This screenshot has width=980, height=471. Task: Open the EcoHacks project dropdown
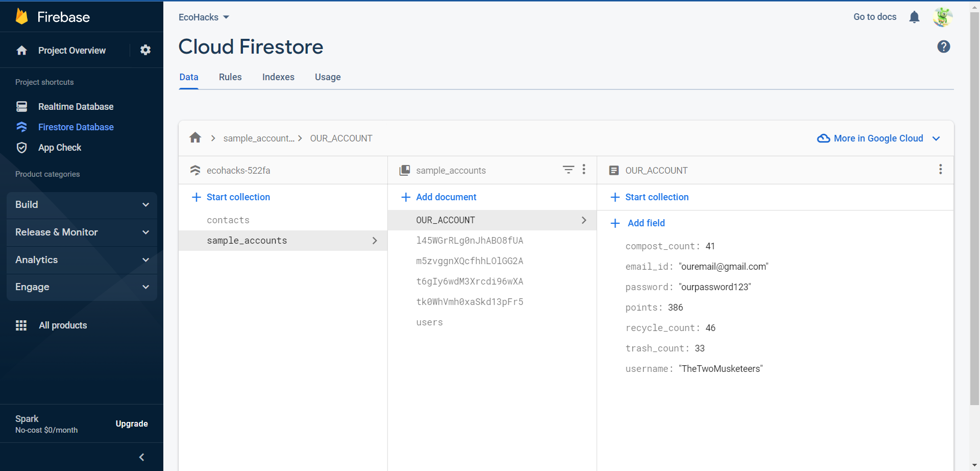(x=204, y=17)
